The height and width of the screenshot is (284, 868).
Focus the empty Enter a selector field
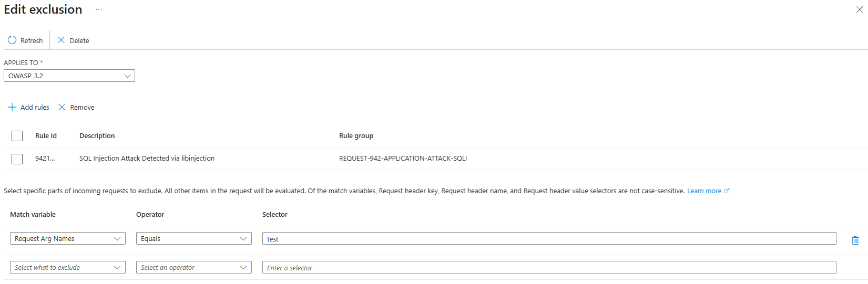[549, 267]
